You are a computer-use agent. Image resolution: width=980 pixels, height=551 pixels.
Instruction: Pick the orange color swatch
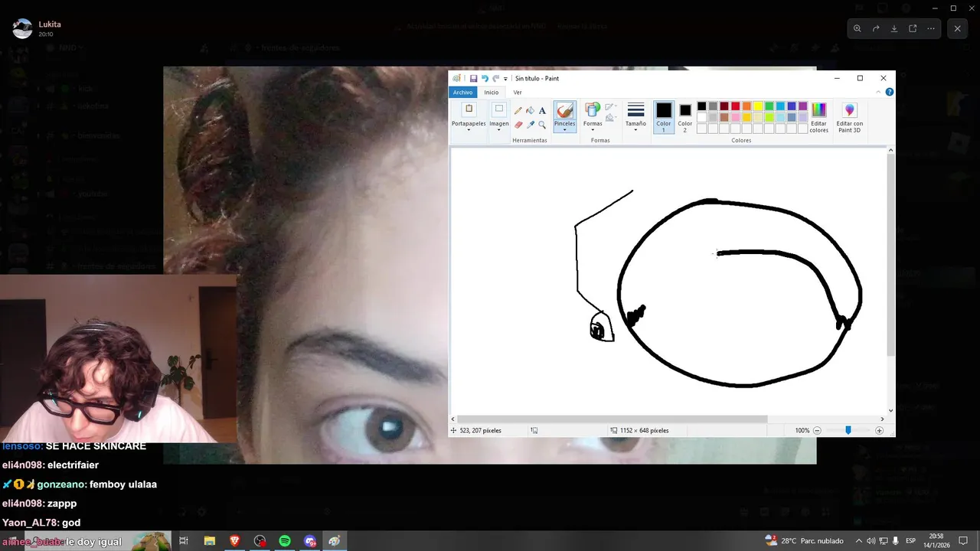tap(746, 106)
